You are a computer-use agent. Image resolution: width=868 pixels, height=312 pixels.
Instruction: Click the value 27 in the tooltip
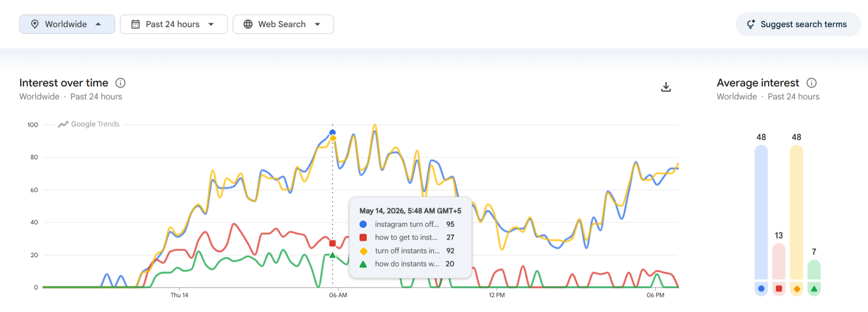pos(450,237)
